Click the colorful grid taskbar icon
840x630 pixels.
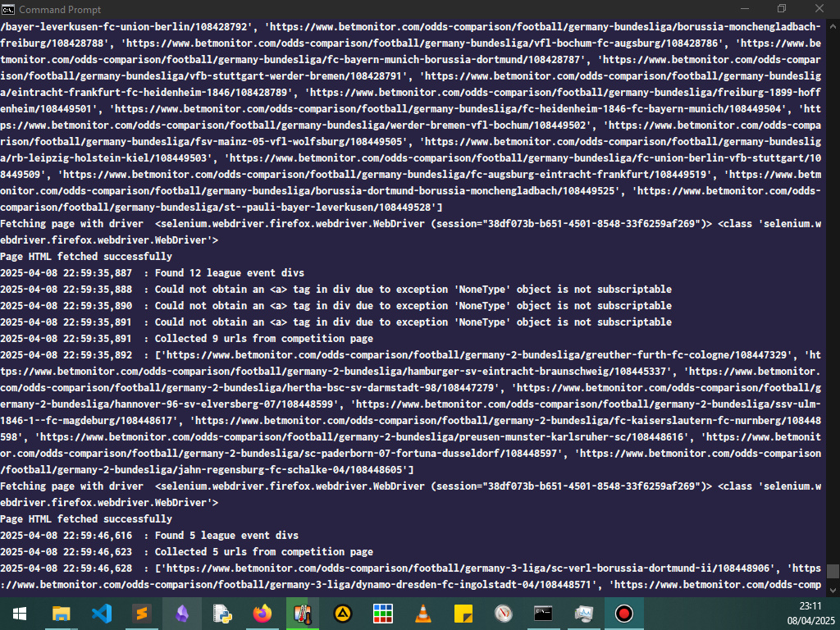click(383, 613)
